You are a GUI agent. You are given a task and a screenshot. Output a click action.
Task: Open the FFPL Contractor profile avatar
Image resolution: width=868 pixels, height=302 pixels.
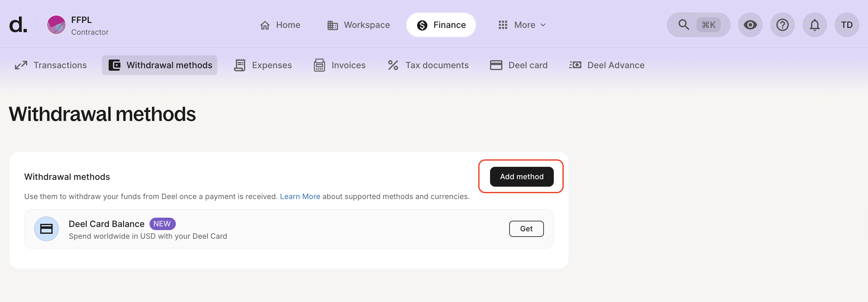pos(56,25)
